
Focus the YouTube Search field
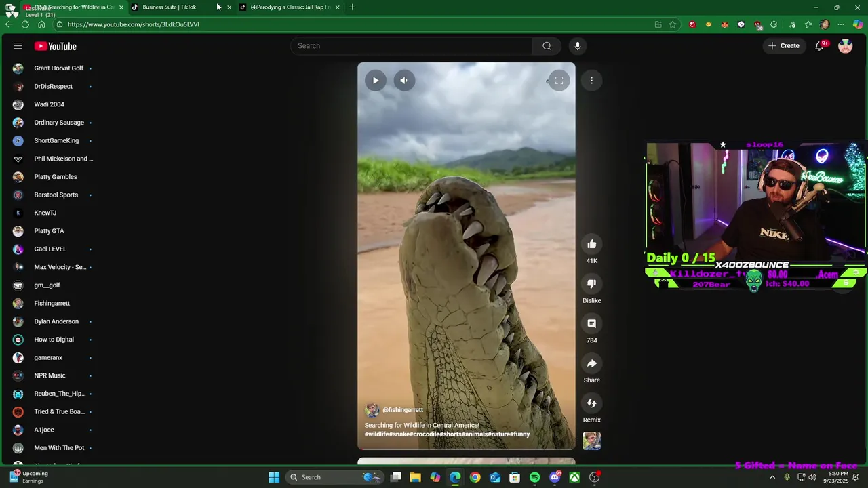click(412, 46)
